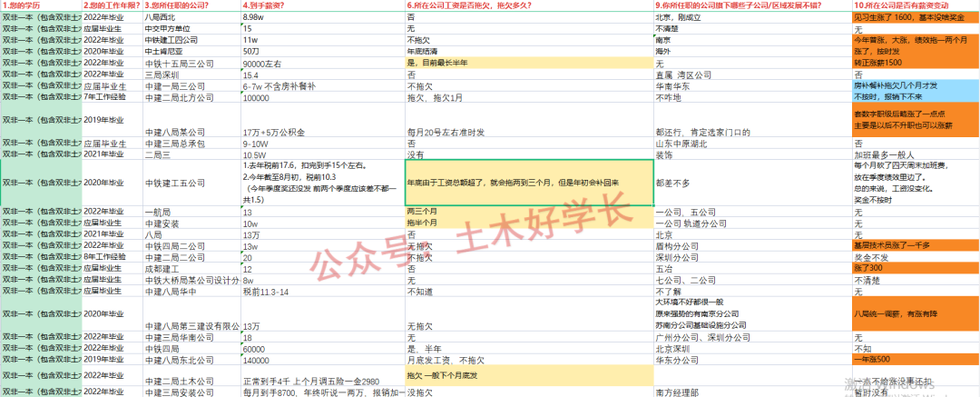Image resolution: width=980 pixels, height=397 pixels.
Task: Click the region cell '山东中原湖北'
Action: [752, 143]
